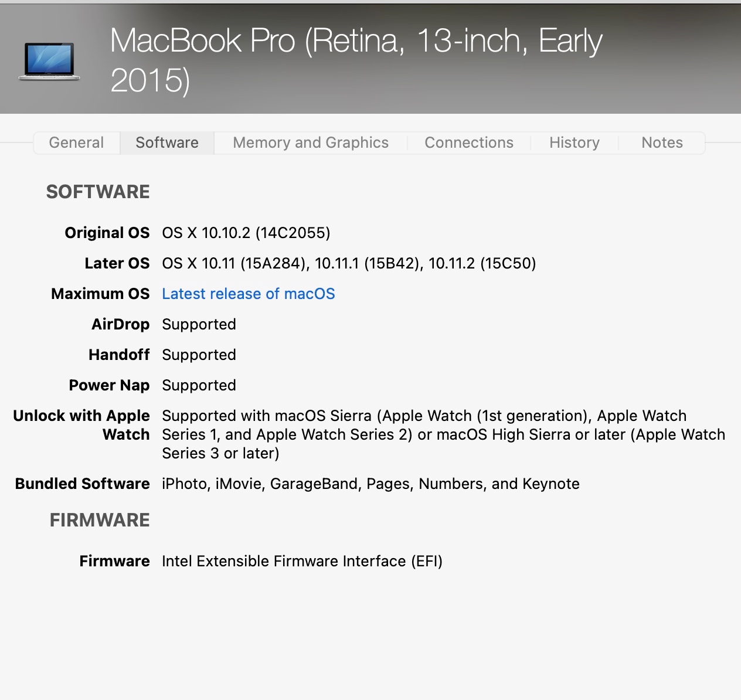View the History tab
Viewport: 741px width, 700px height.
[575, 142]
